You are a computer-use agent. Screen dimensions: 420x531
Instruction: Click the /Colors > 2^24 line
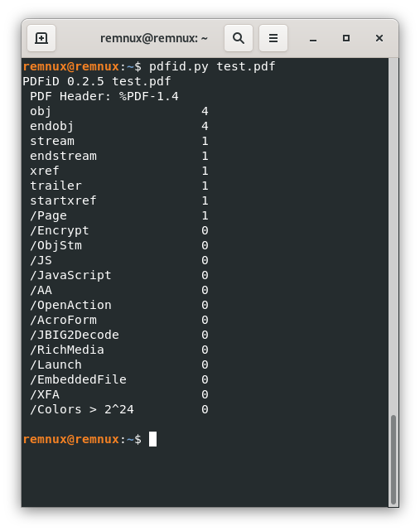coord(119,410)
